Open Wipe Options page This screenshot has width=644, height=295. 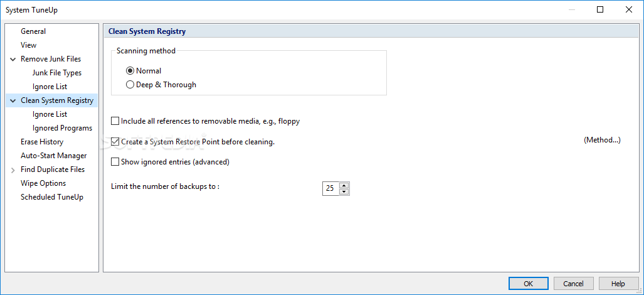43,183
